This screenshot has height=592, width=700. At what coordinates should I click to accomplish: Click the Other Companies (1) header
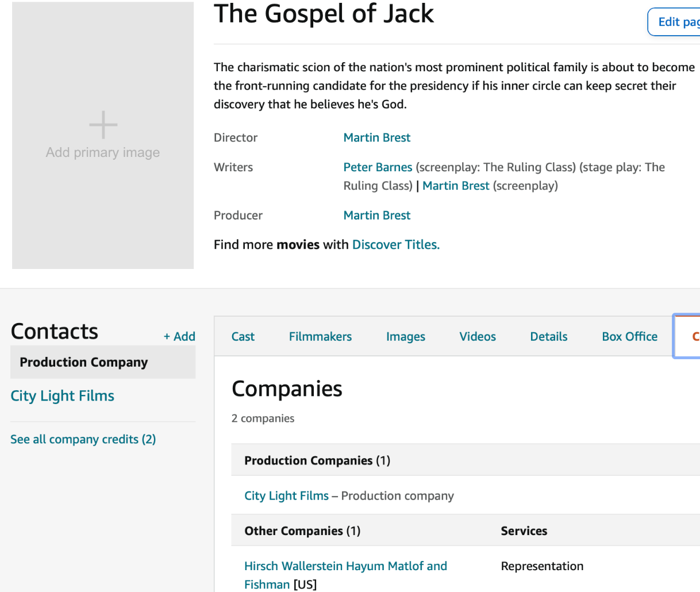coord(302,531)
